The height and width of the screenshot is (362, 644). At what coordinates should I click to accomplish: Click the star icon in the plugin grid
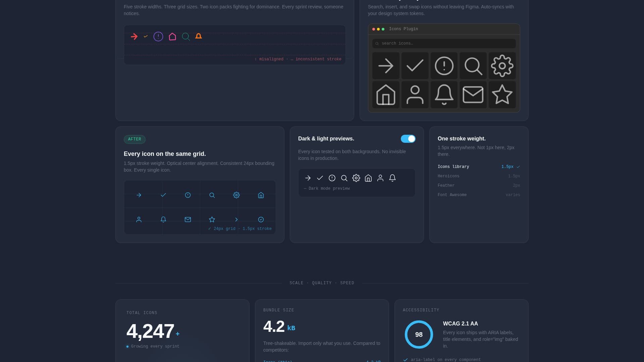click(502, 95)
